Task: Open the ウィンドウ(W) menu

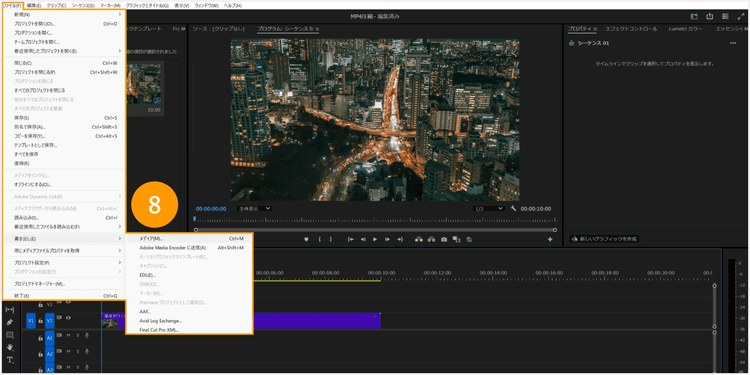Action: 207,5
